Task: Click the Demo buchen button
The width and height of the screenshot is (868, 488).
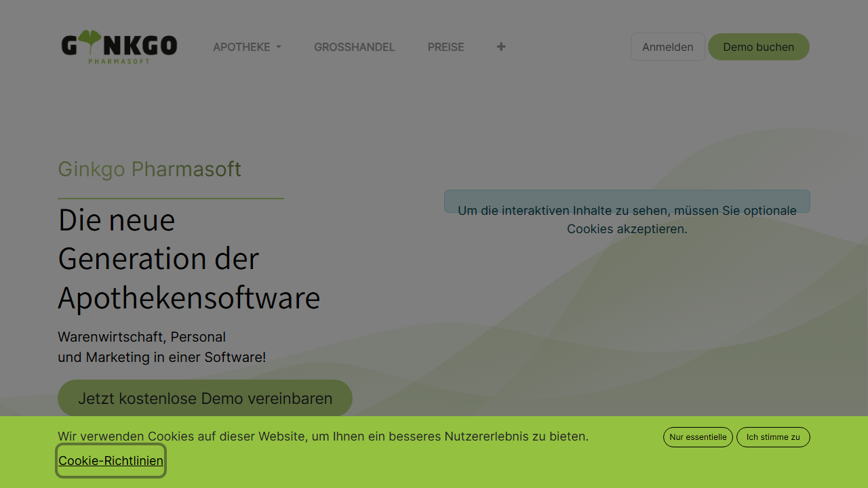Action: 758,47
